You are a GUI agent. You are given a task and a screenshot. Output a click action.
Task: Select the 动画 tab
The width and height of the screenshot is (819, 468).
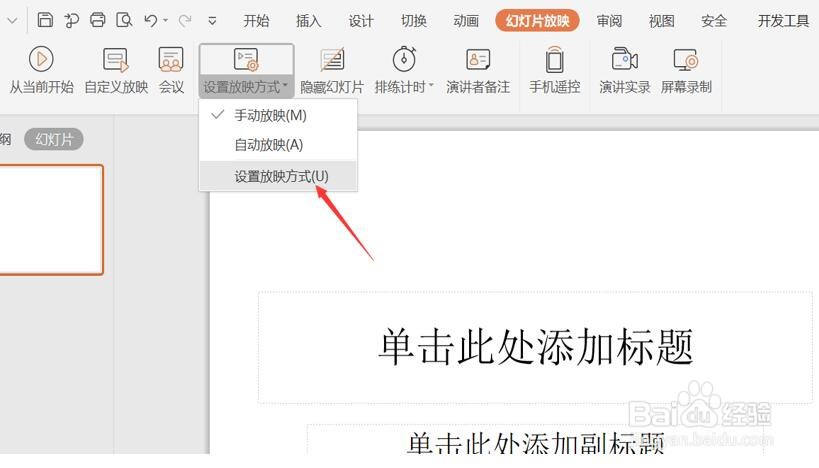pyautogui.click(x=466, y=21)
